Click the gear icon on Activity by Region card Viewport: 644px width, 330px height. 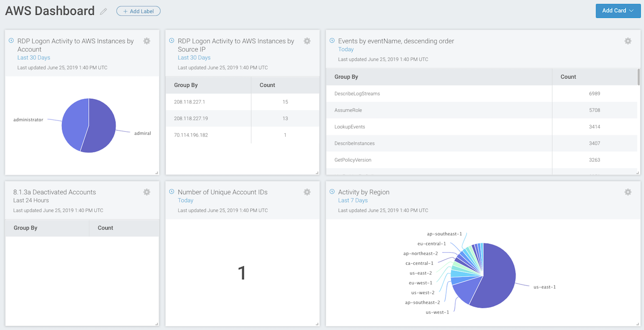[x=627, y=192]
